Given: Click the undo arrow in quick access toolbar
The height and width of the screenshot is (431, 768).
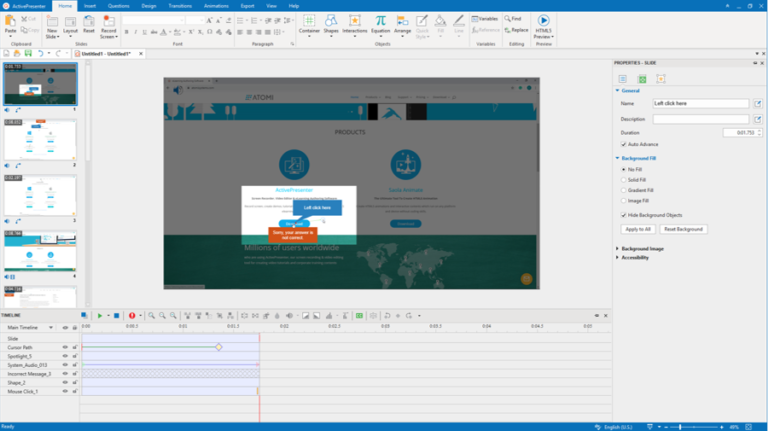Looking at the screenshot, I should coord(41,53).
